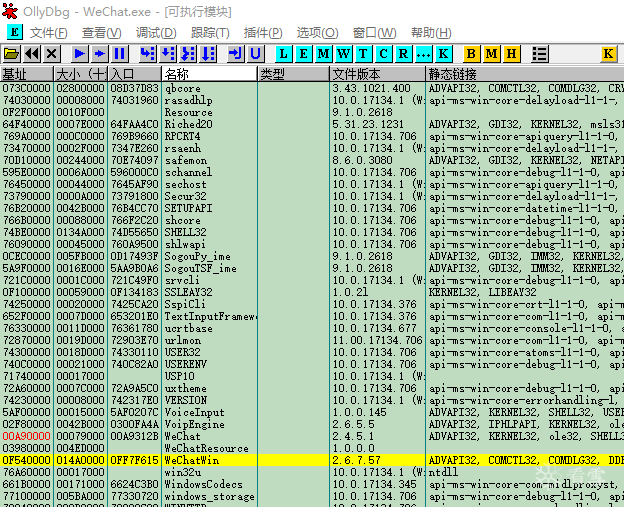This screenshot has height=507, width=624.
Task: Open the 调试(D) debug menu
Action: 156,33
